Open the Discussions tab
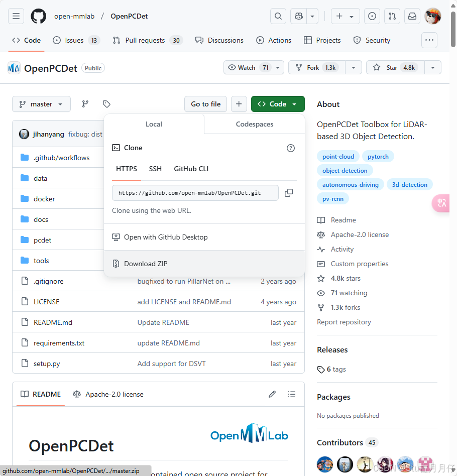This screenshot has width=457, height=476. pos(219,40)
